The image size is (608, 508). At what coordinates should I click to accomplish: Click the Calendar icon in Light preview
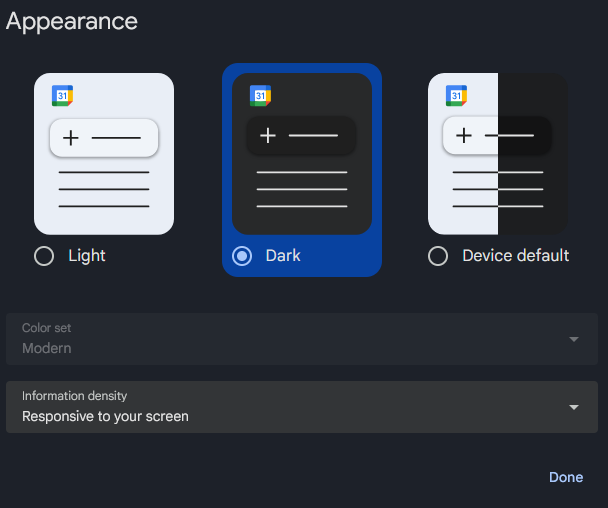[x=62, y=95]
